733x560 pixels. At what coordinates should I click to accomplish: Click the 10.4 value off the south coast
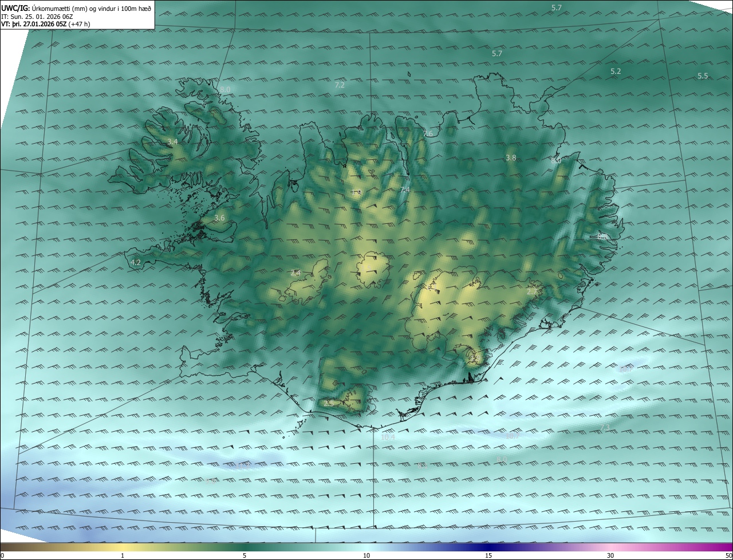click(388, 437)
